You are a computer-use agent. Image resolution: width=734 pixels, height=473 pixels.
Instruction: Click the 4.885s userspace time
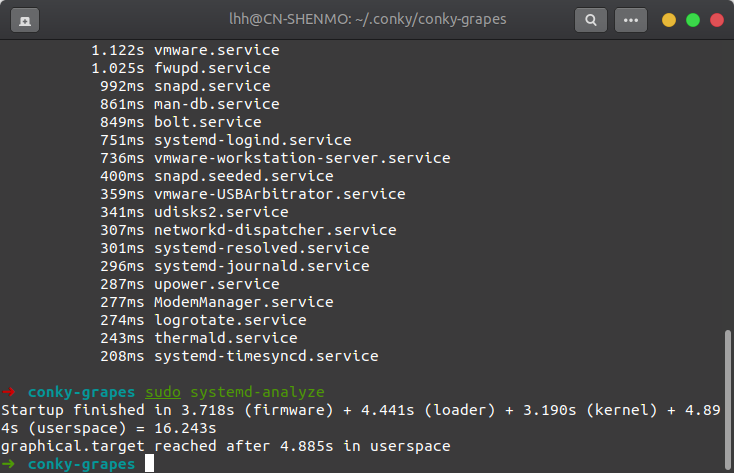[307, 446]
